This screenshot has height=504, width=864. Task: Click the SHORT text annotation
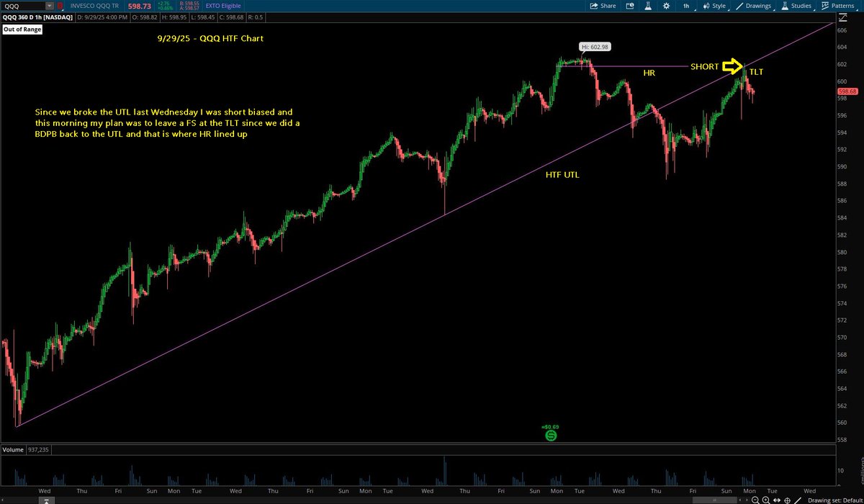pyautogui.click(x=704, y=66)
